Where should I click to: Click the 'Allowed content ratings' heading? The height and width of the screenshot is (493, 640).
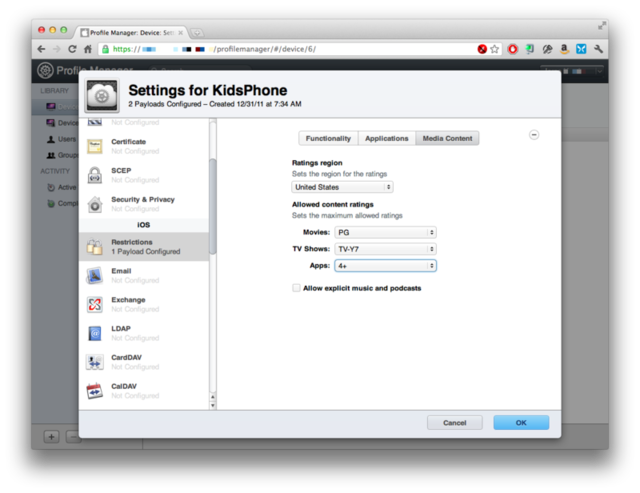click(333, 204)
